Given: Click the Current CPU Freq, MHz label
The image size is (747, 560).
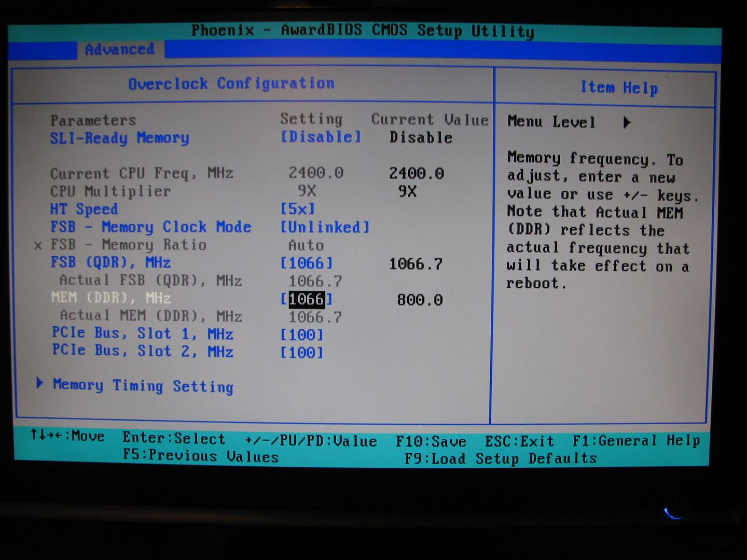Looking at the screenshot, I should (x=142, y=173).
